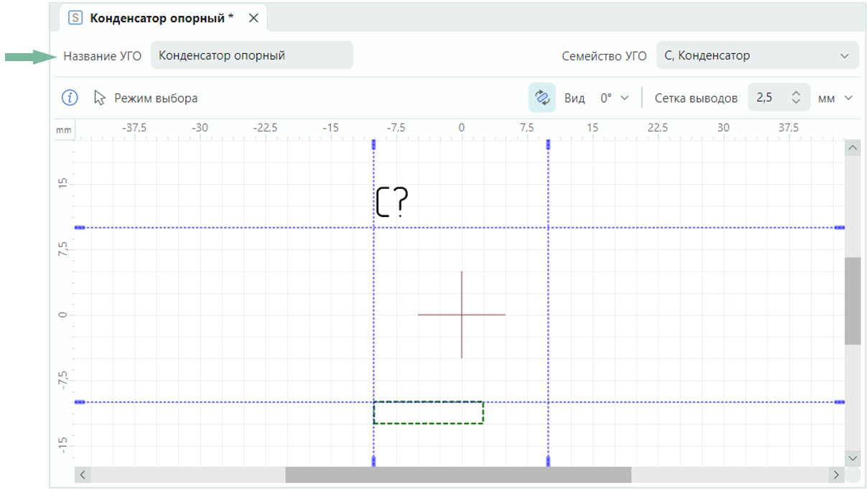Select the C? designator text on canvas
Image resolution: width=868 pixels, height=490 pixels.
392,202
